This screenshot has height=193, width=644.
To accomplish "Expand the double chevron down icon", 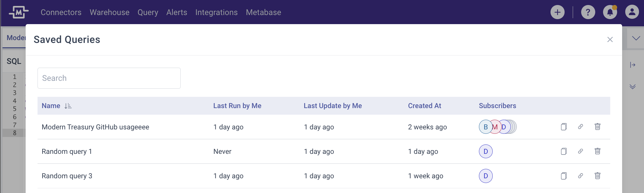I will (633, 86).
